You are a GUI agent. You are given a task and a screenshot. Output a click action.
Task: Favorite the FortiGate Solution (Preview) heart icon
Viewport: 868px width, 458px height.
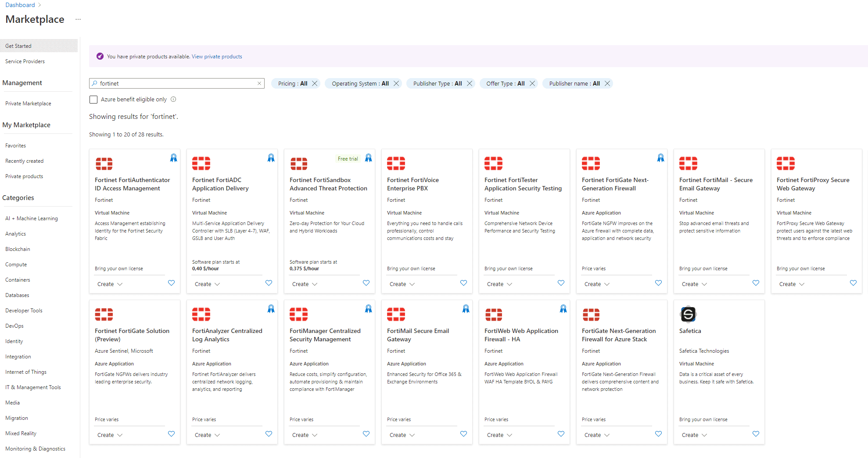(172, 434)
